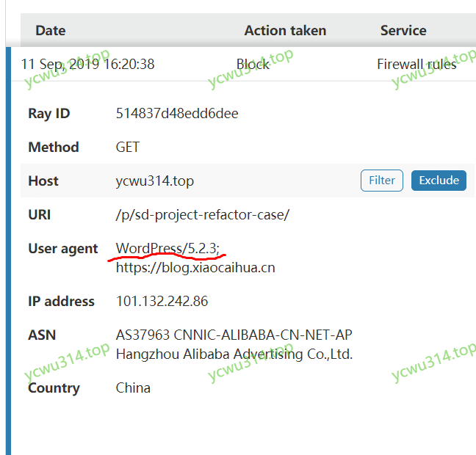Image resolution: width=476 pixels, height=455 pixels.
Task: Click the host value ycwu314.top
Action: point(155,181)
